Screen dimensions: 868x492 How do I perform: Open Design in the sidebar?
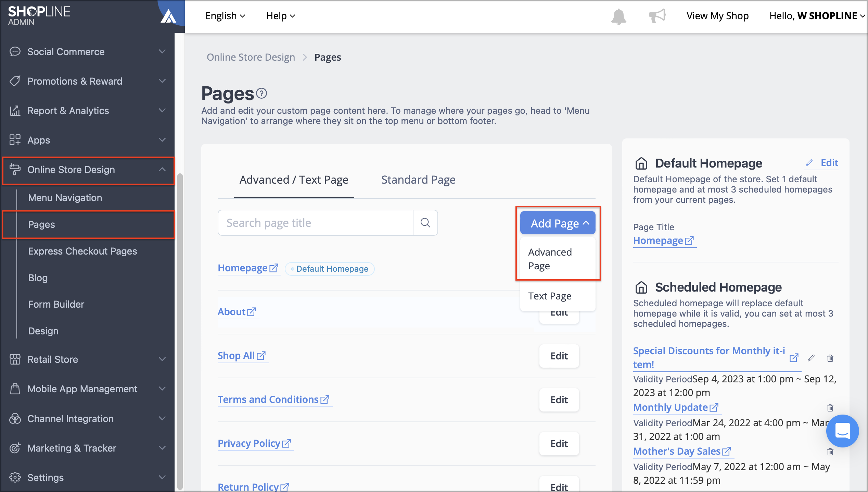[x=43, y=331]
